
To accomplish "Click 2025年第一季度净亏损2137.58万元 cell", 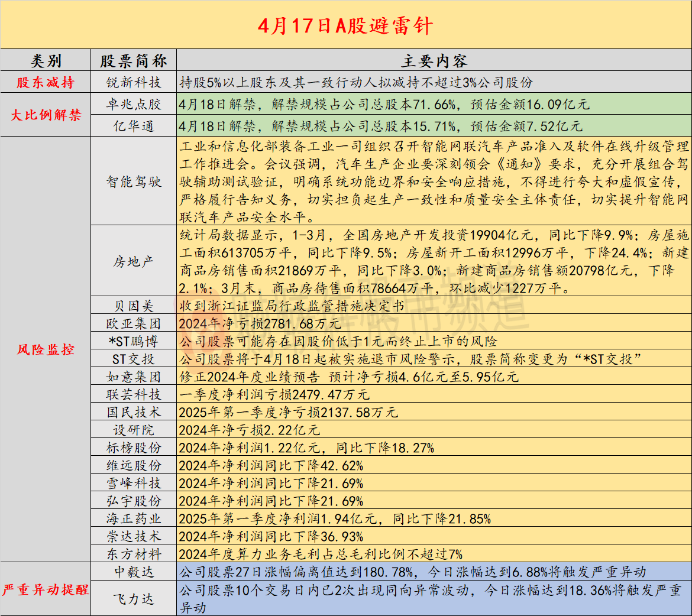I will (x=434, y=411).
